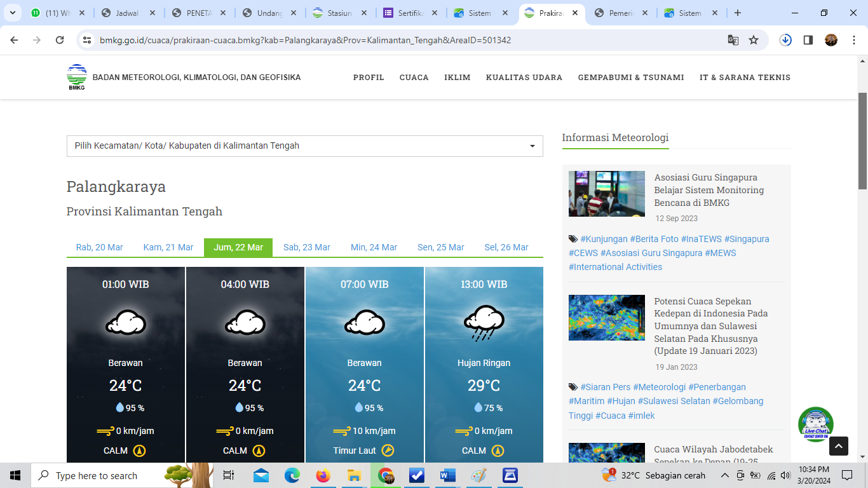Open the Live Chat contact center icon
Screen dimensions: 868x488
pos(816,424)
